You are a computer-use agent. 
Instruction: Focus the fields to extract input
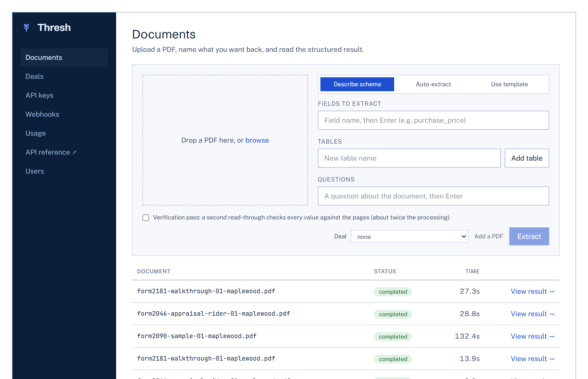coord(433,120)
